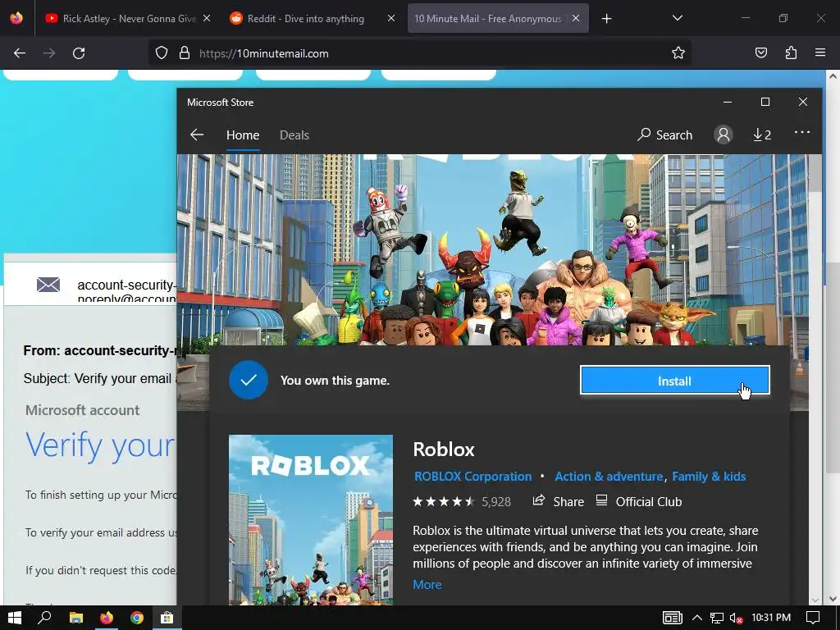
Task: Open Firefox tracking protection shield
Action: click(x=162, y=53)
